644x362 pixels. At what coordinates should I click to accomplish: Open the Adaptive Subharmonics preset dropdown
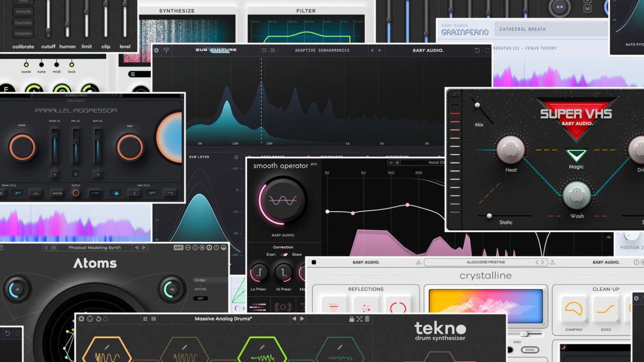click(x=322, y=50)
